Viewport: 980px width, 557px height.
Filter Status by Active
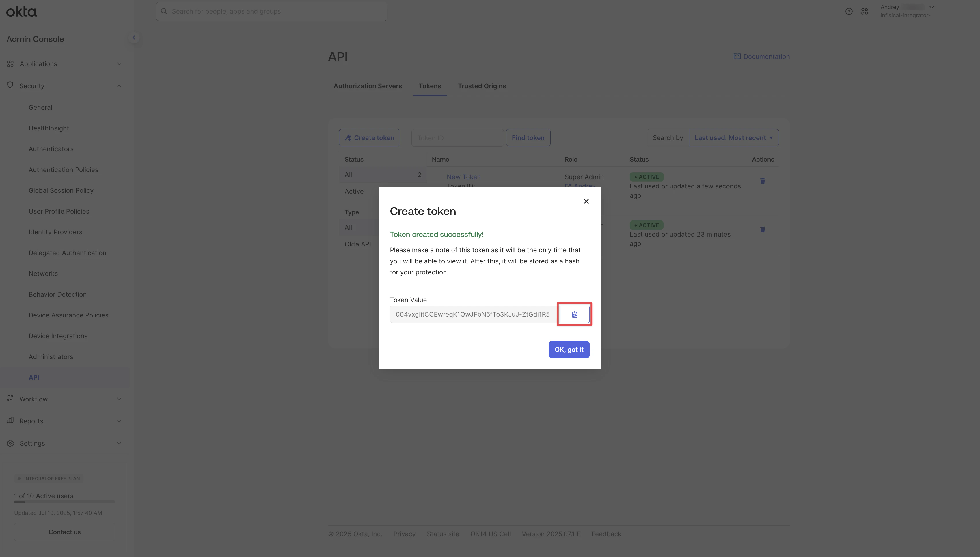(x=354, y=192)
